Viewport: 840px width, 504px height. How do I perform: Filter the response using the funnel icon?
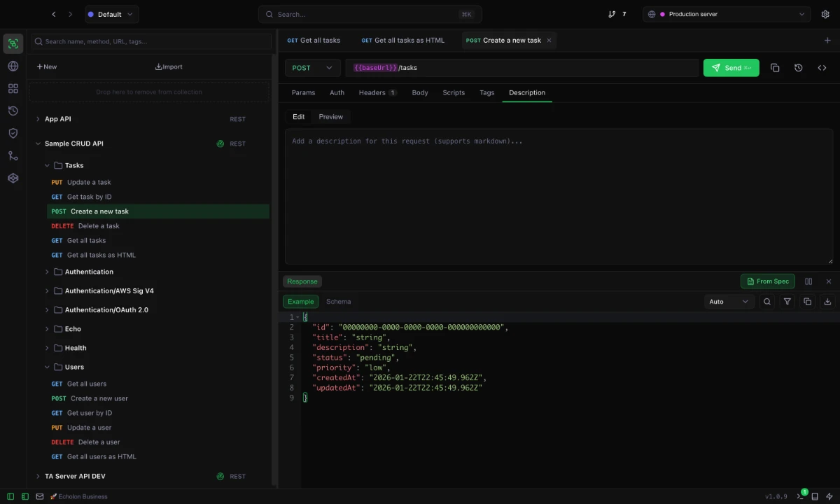click(787, 301)
